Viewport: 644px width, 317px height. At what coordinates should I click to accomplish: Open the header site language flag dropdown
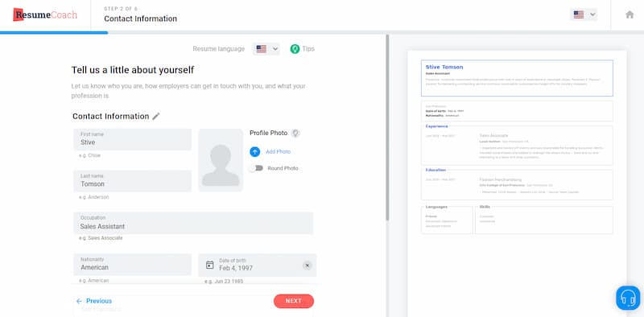pyautogui.click(x=584, y=14)
